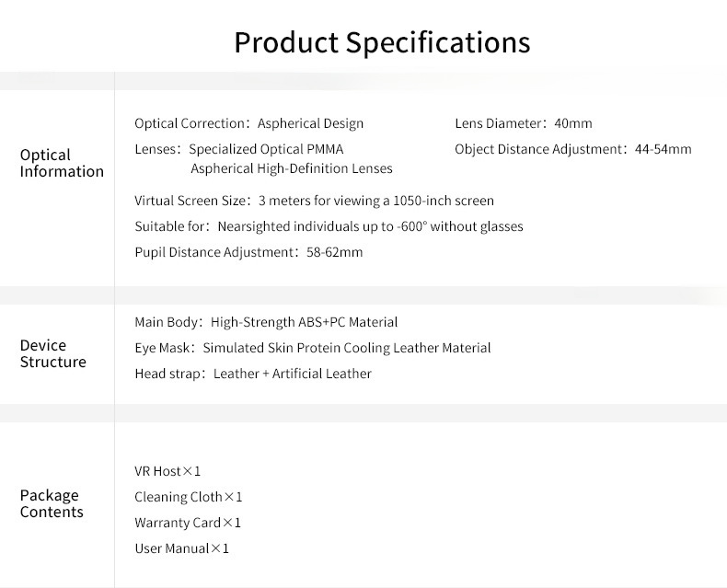Screen dimensions: 727x588
Task: Select the Device Structure section label
Action: [53, 353]
